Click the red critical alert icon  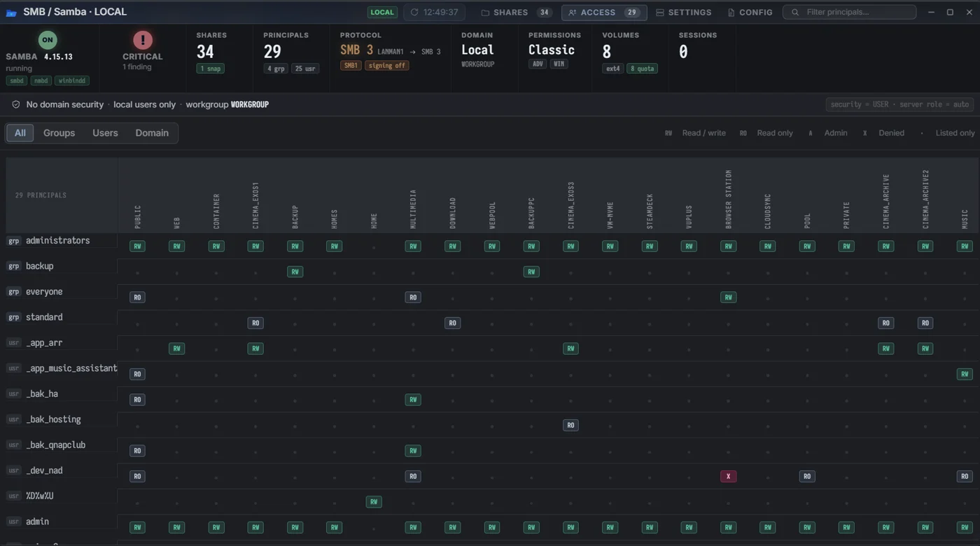click(x=143, y=40)
